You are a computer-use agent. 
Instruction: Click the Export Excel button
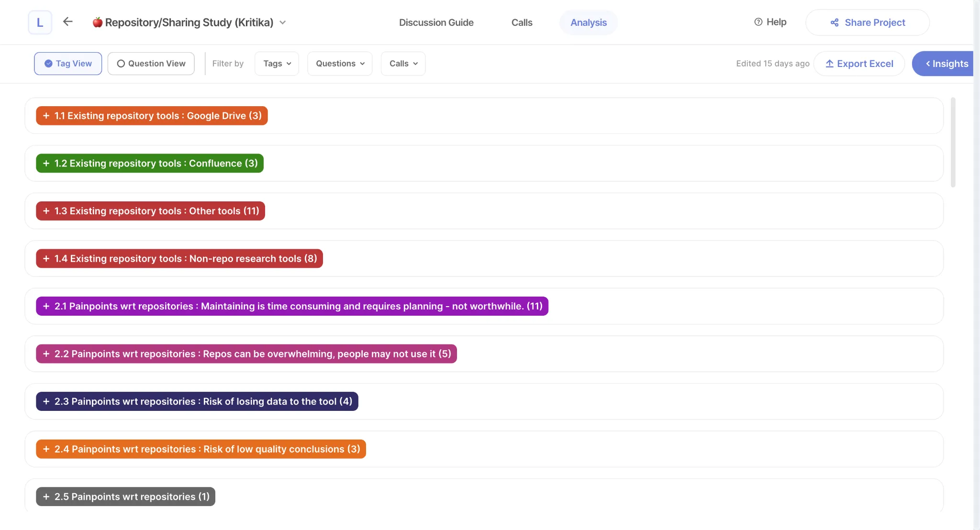pos(859,64)
